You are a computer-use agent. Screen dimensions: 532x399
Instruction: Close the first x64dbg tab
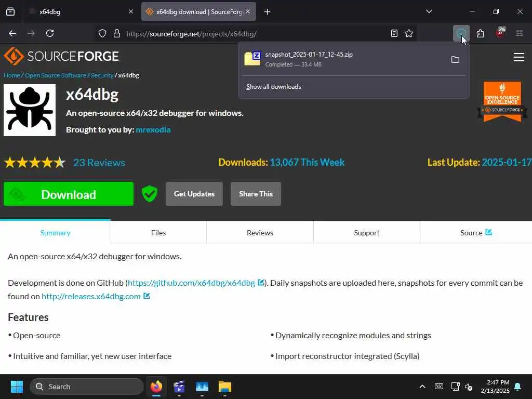131,11
